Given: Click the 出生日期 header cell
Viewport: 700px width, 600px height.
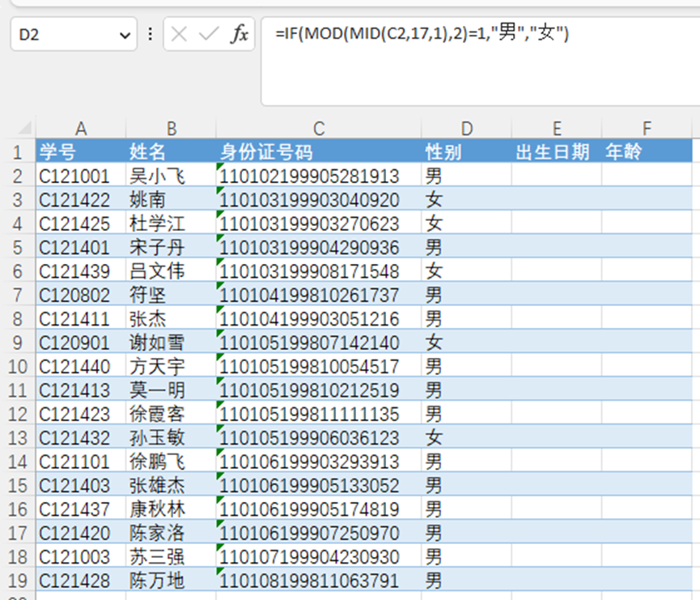Looking at the screenshot, I should (557, 151).
